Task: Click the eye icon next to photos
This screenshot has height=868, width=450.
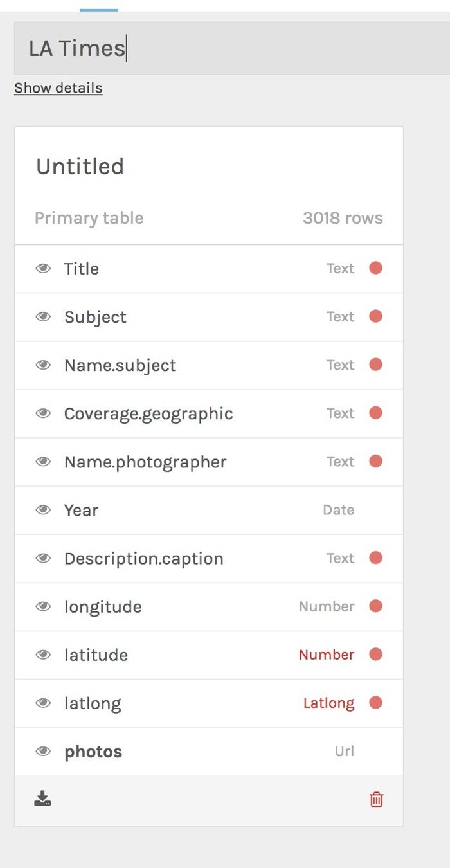Action: click(43, 752)
